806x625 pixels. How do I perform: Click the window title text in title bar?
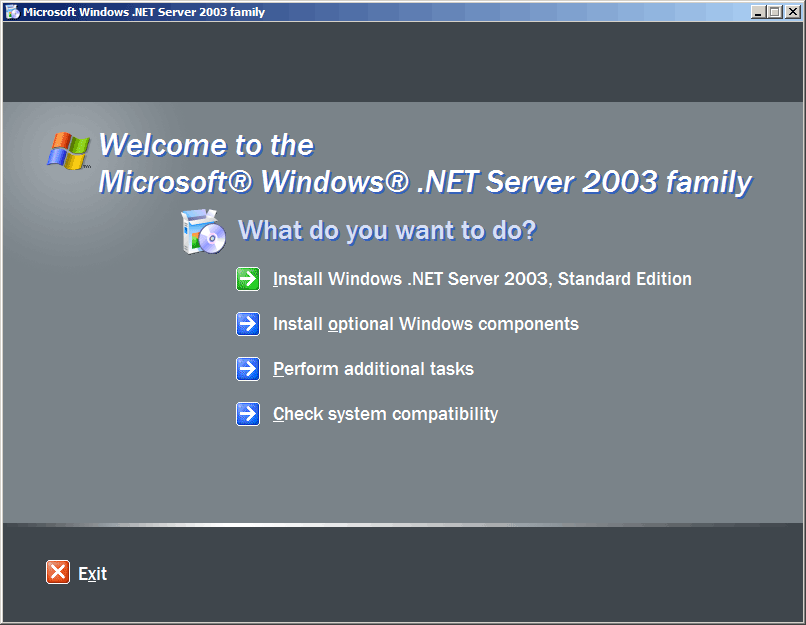click(144, 12)
